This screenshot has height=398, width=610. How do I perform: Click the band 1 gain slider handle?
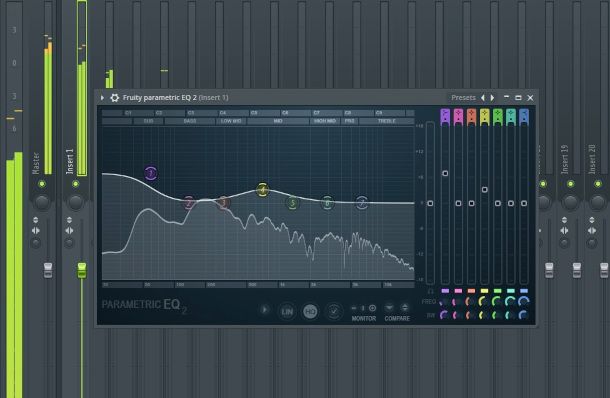coord(445,173)
